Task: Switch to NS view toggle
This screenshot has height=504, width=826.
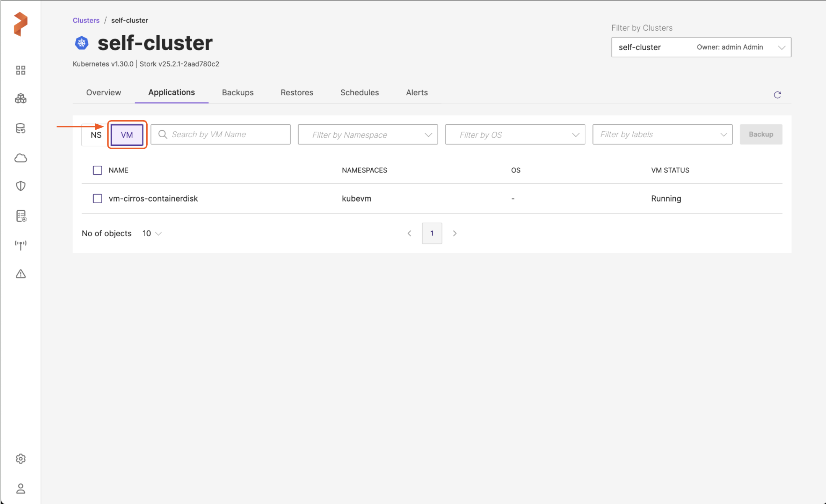Action: tap(96, 135)
